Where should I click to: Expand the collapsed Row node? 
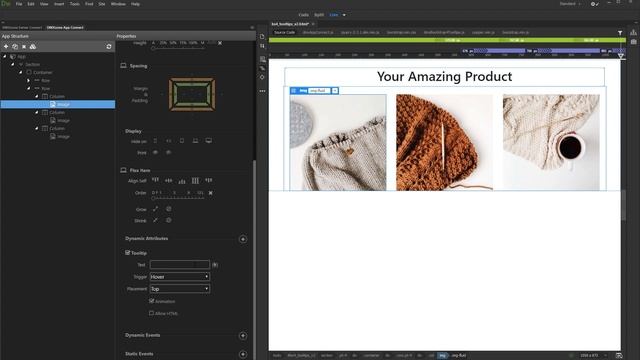(x=29, y=80)
